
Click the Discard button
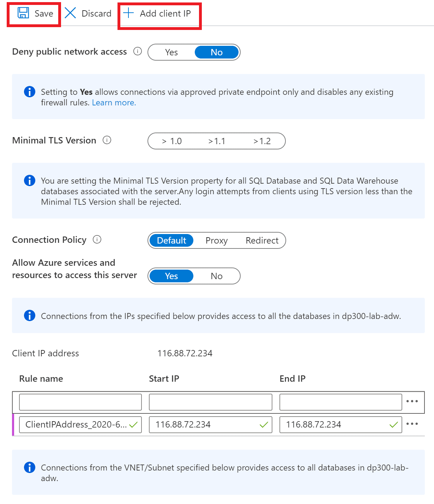(96, 13)
